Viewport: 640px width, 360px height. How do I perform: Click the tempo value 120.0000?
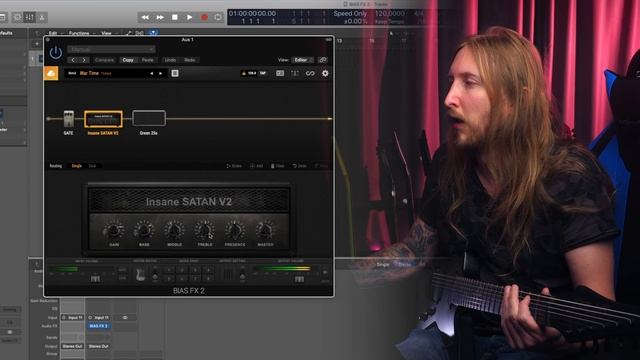coord(390,13)
